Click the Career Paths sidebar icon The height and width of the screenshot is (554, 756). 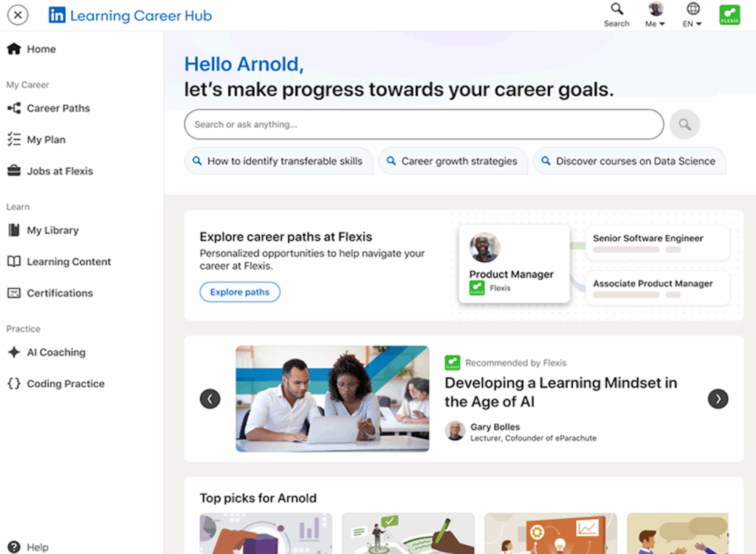point(13,108)
